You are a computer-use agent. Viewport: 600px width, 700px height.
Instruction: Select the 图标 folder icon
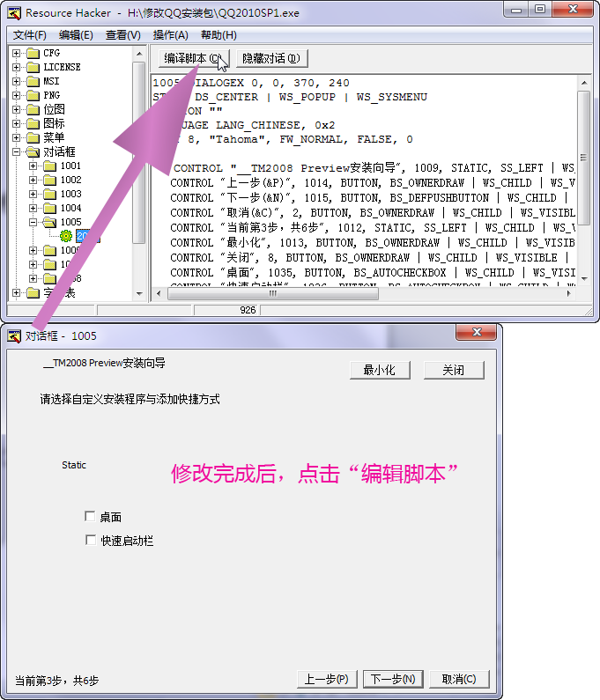click(x=33, y=123)
